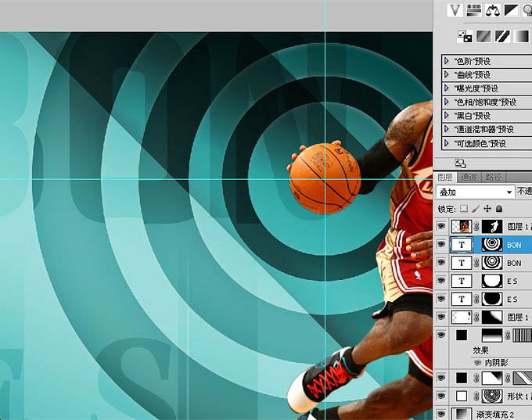Switch to the 路径 paths tab
532x420 pixels.
pyautogui.click(x=493, y=177)
